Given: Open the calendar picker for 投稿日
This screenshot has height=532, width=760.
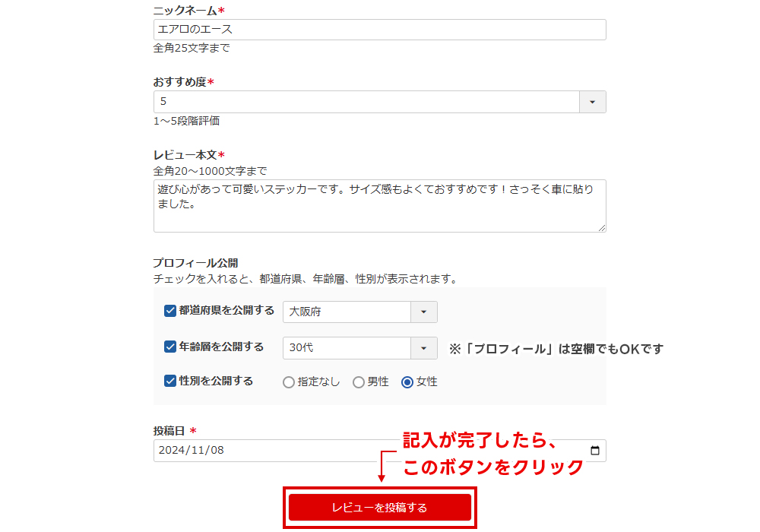Looking at the screenshot, I should click(x=594, y=450).
